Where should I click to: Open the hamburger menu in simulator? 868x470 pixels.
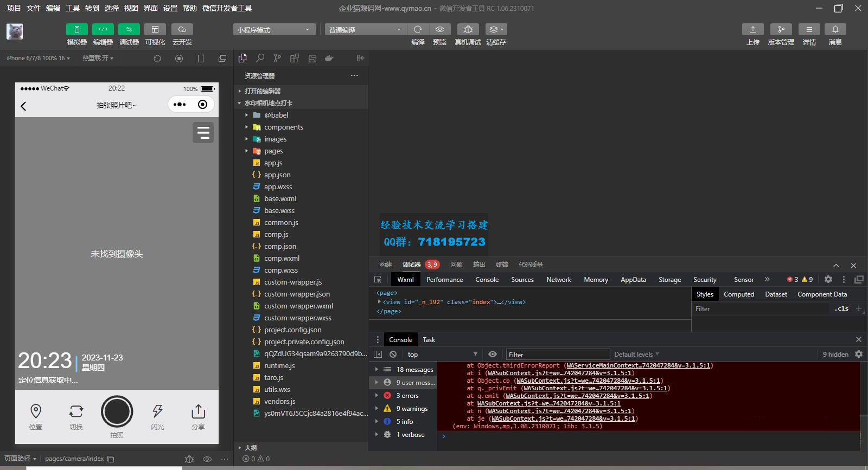[203, 133]
